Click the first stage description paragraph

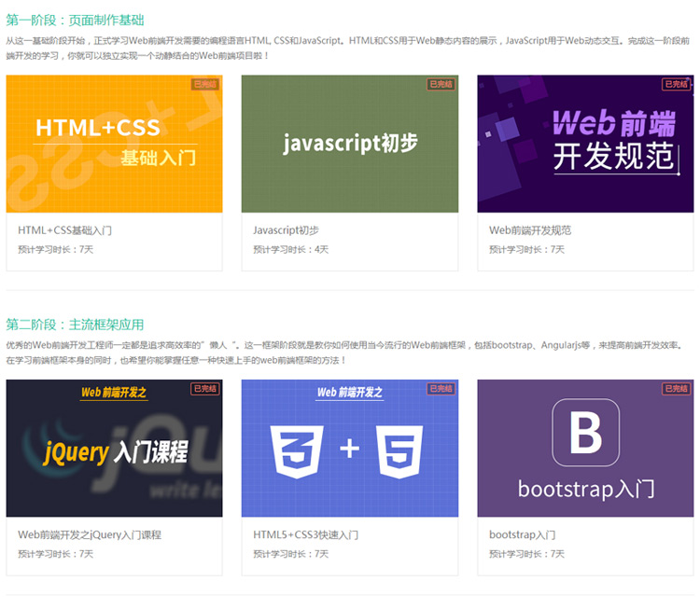(x=348, y=48)
